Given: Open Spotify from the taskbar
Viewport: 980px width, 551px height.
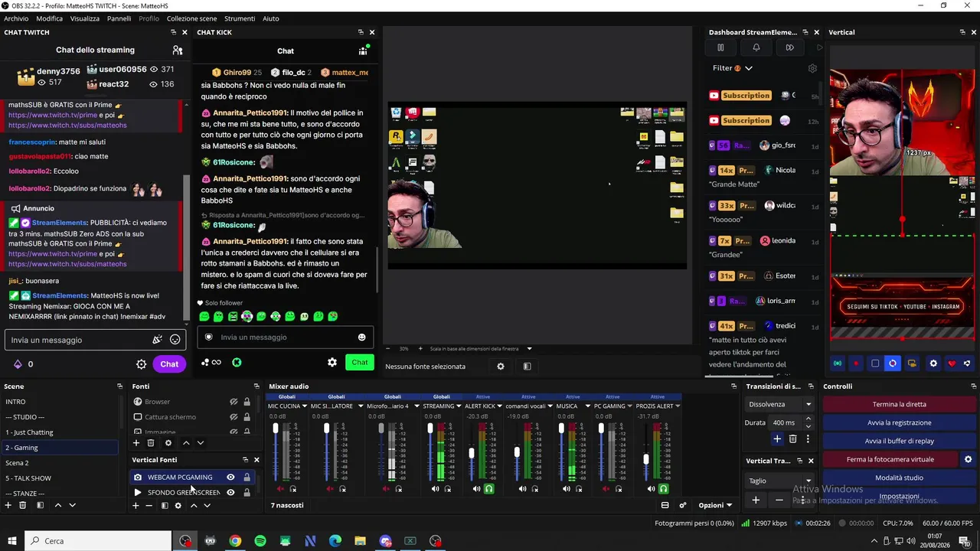Looking at the screenshot, I should [260, 541].
